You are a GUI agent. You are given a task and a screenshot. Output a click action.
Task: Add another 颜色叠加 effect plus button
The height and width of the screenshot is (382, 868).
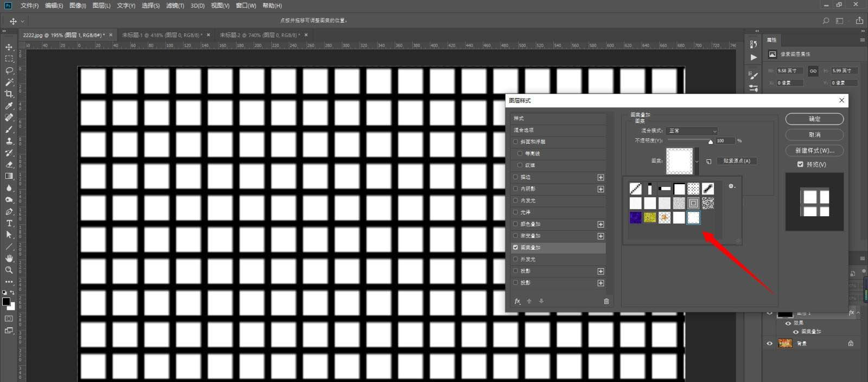click(x=601, y=224)
